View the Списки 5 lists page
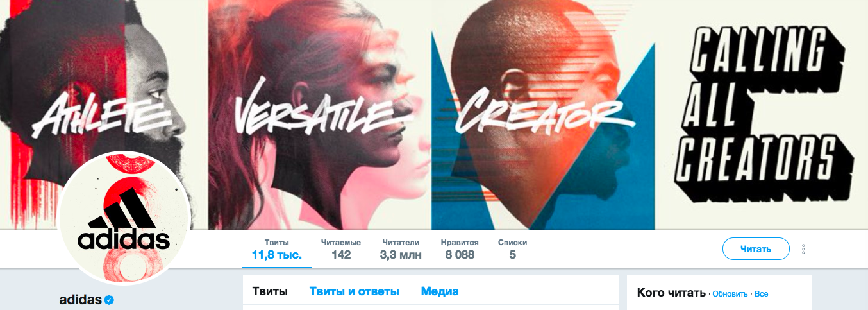868x310 pixels. click(512, 249)
